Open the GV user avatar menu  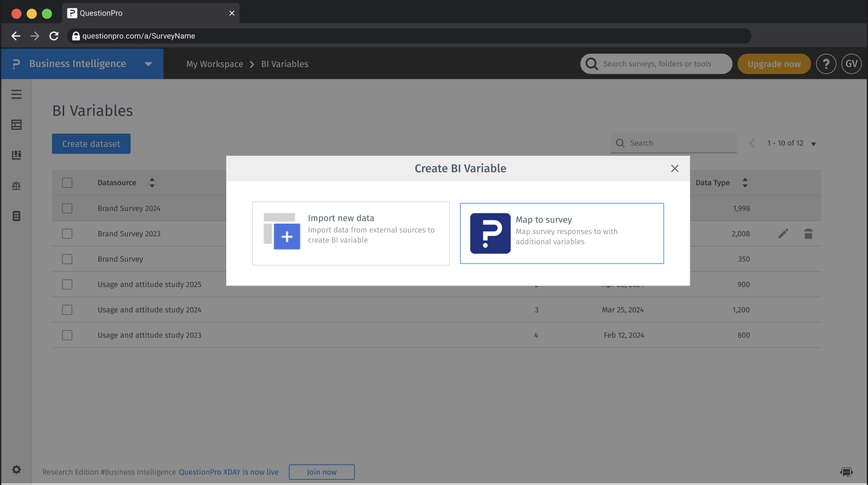pyautogui.click(x=851, y=64)
